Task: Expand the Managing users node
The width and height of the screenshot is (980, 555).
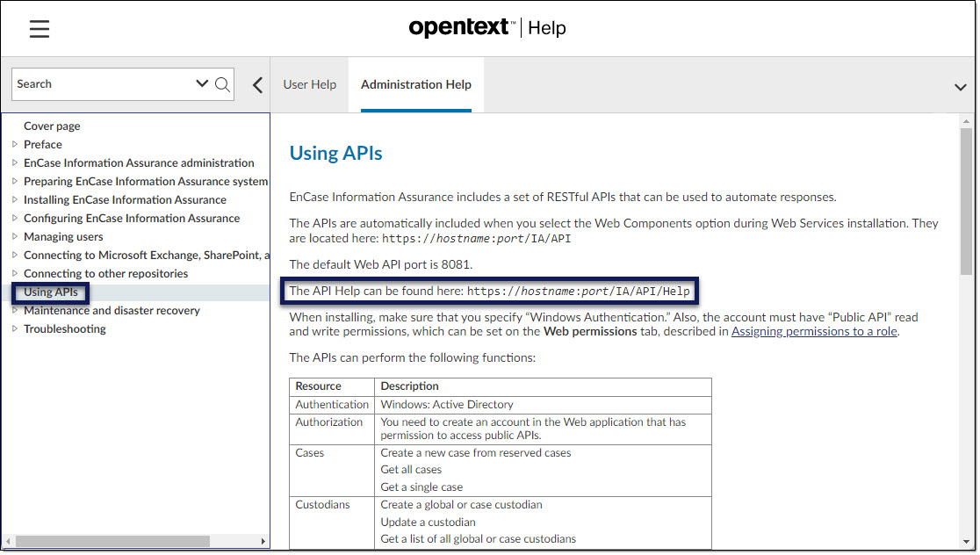Action: click(15, 236)
